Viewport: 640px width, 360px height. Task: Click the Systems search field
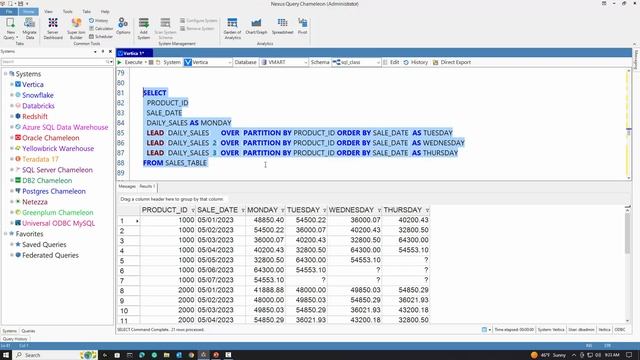click(53, 62)
